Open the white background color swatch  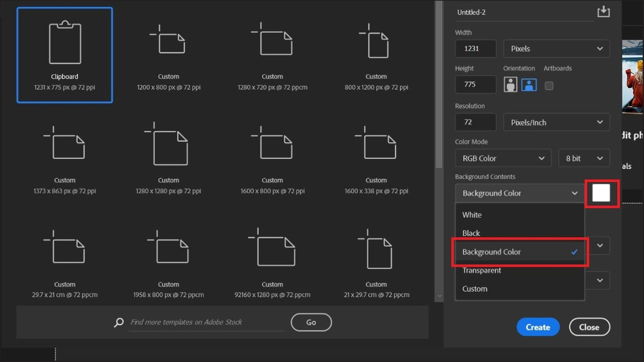601,193
